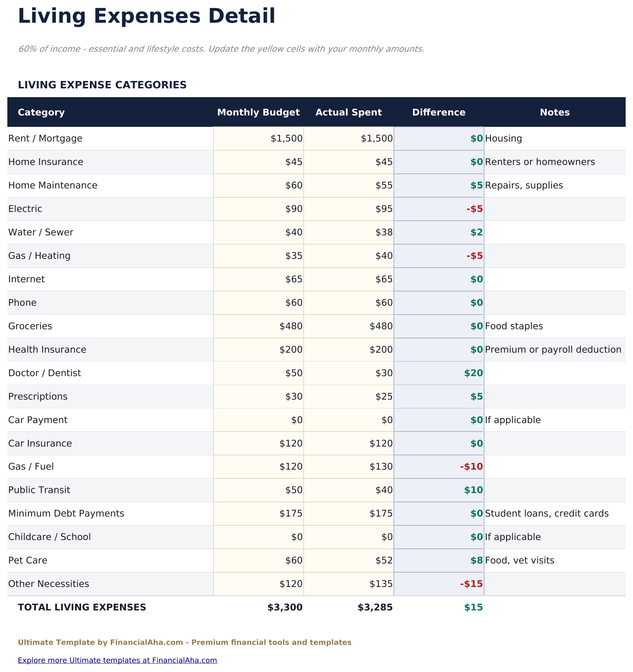Select the Rent / Mortgage monthly budget cell

point(258,138)
